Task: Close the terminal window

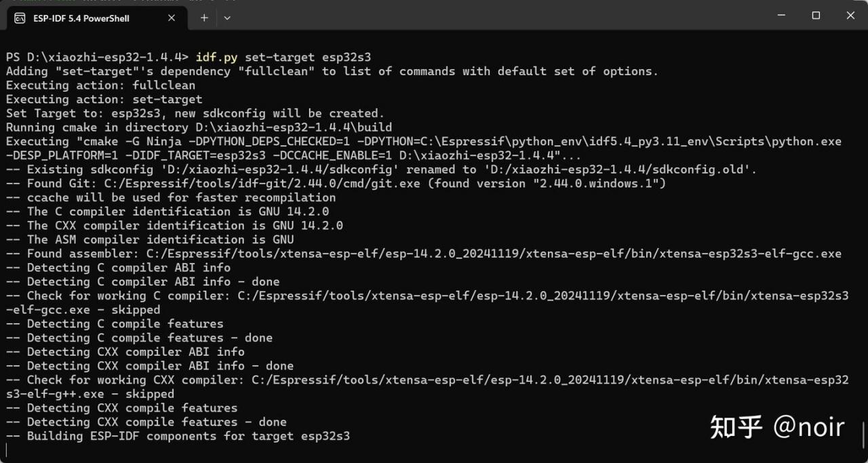Action: (x=850, y=15)
